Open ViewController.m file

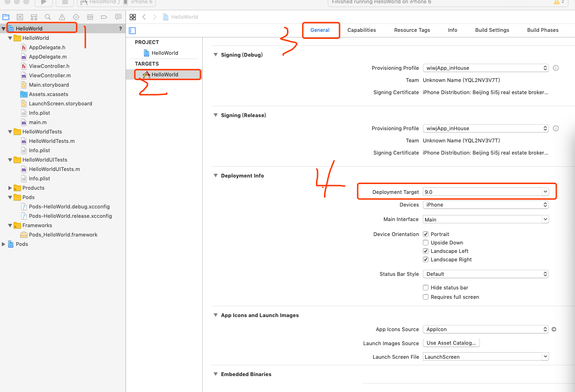(45, 75)
